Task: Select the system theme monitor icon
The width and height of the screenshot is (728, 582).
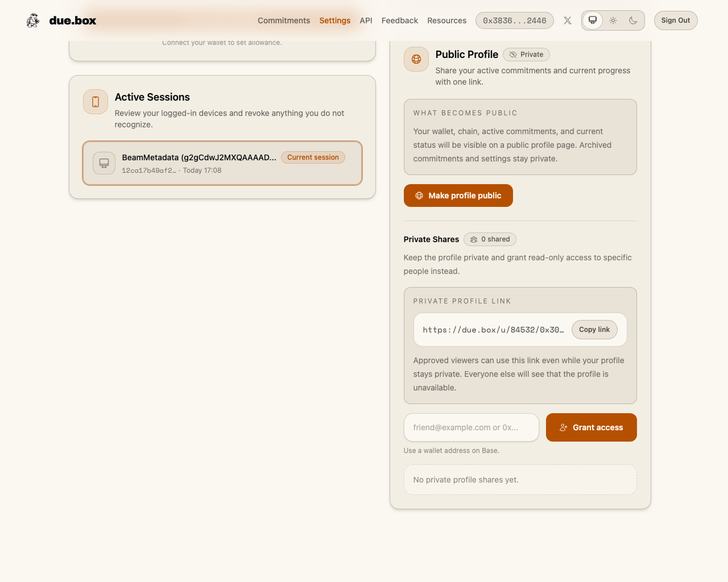Action: (x=593, y=20)
